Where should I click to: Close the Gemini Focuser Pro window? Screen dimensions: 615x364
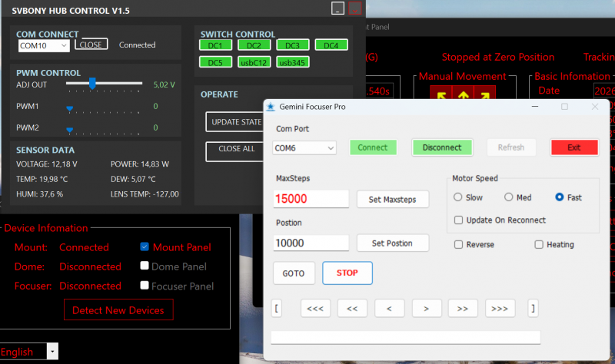pos(595,106)
